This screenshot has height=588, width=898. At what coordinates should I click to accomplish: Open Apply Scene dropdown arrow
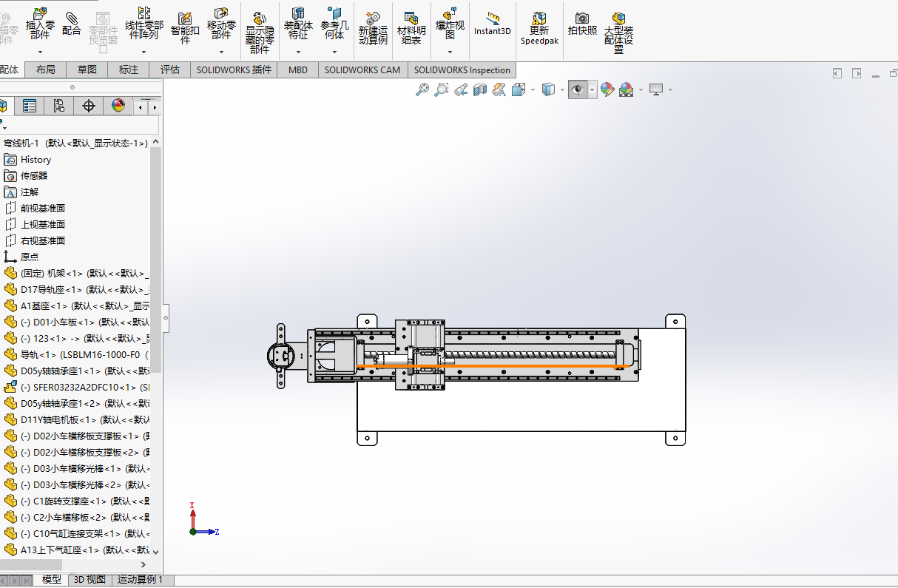click(x=640, y=89)
